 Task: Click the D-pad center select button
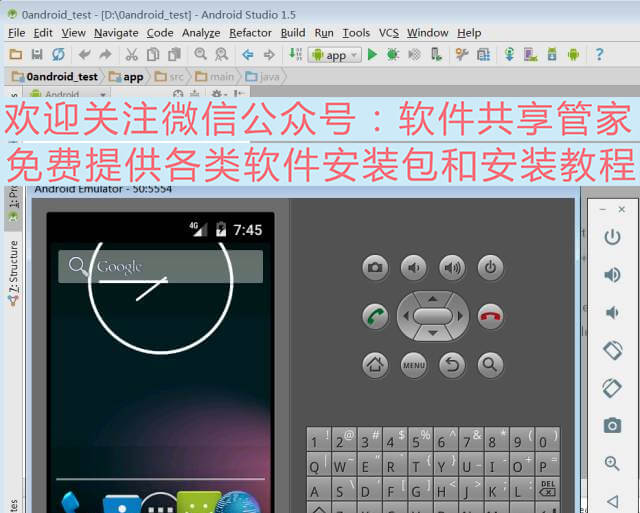(x=433, y=316)
